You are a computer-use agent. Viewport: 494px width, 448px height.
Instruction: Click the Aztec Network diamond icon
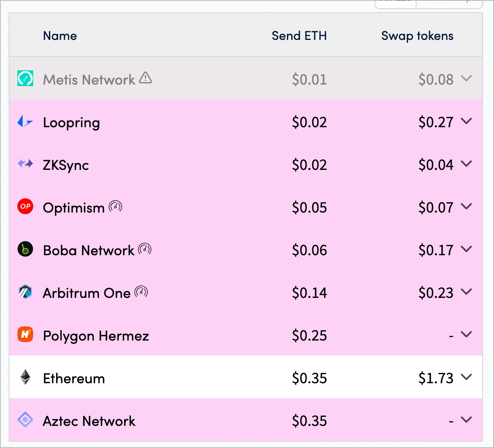tap(25, 420)
